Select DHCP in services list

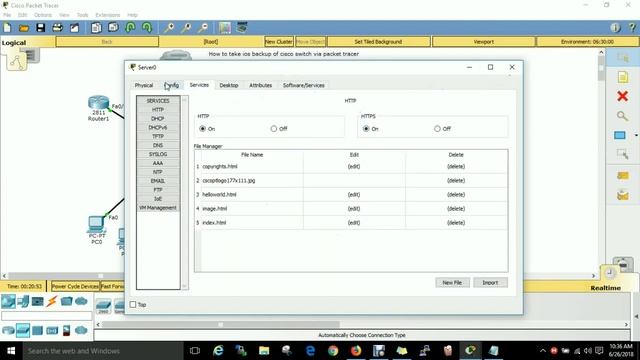point(158,118)
